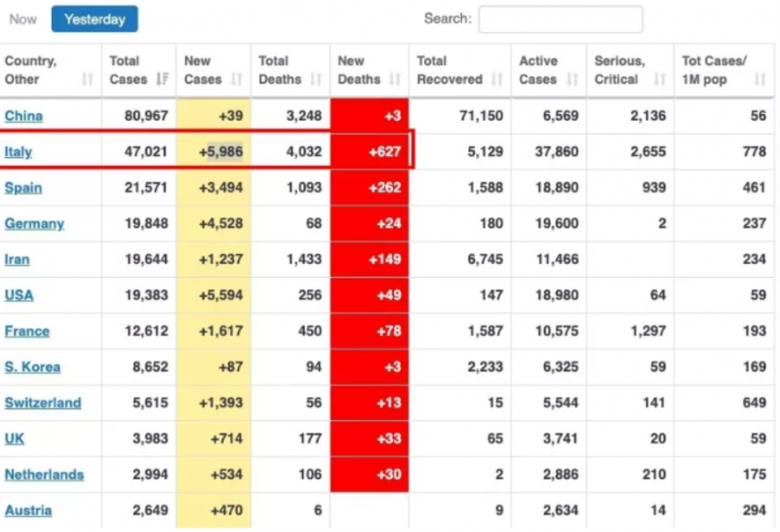Click Total Recovered sort arrows icon
This screenshot has height=532, width=780.
(x=497, y=80)
